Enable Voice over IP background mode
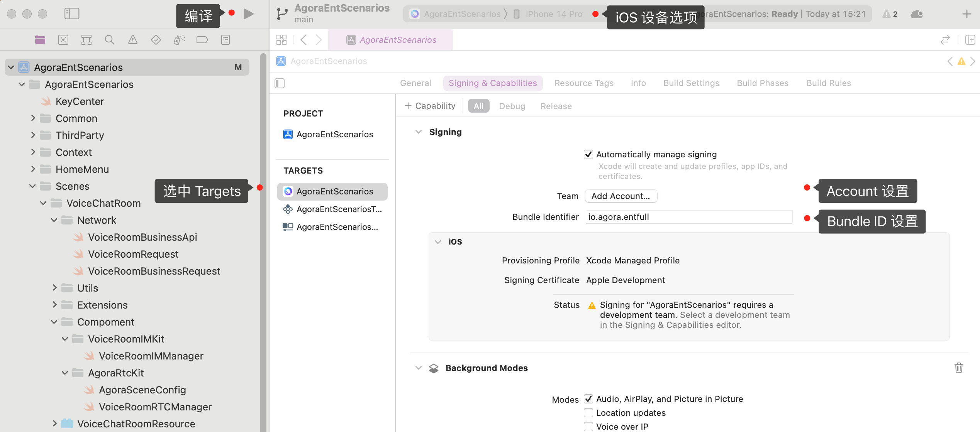Screen dimensions: 980x432 pyautogui.click(x=588, y=427)
